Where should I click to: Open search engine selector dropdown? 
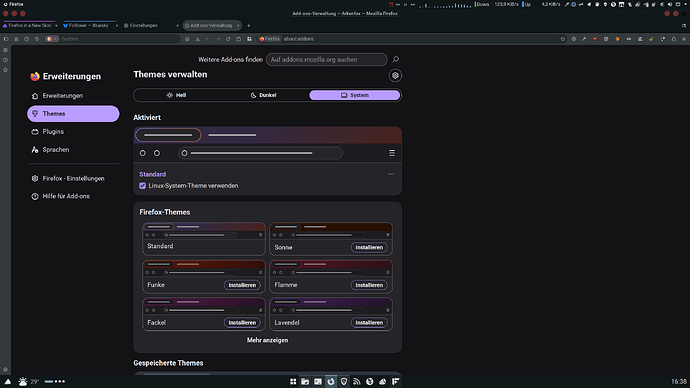[52, 39]
